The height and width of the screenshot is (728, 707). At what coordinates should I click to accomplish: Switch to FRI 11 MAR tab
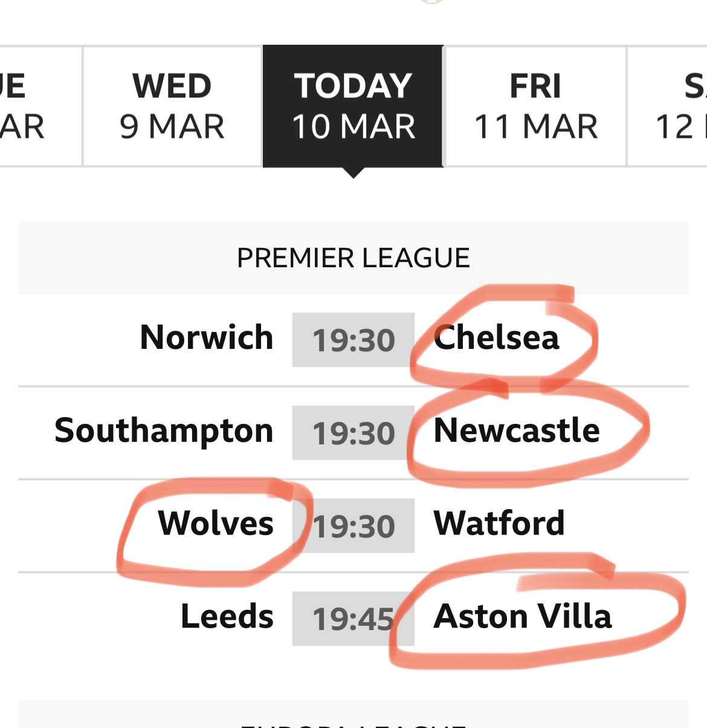click(x=535, y=106)
